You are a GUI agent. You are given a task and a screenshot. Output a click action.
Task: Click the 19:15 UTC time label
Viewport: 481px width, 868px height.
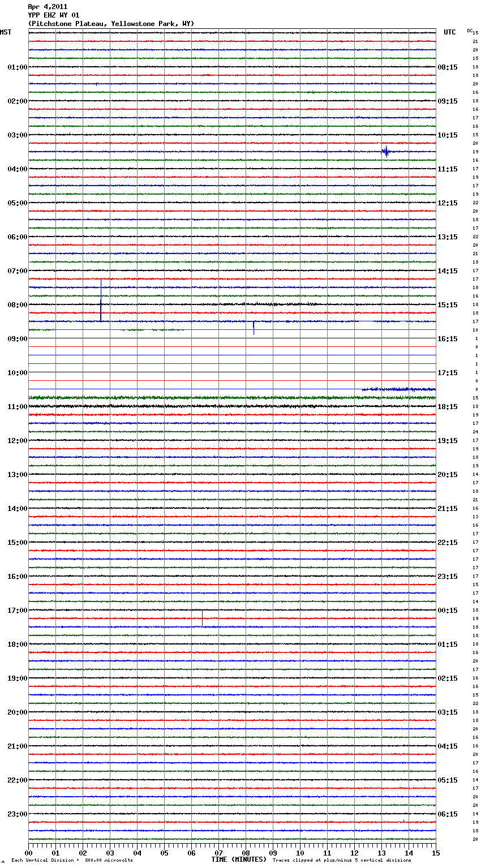coord(448,441)
